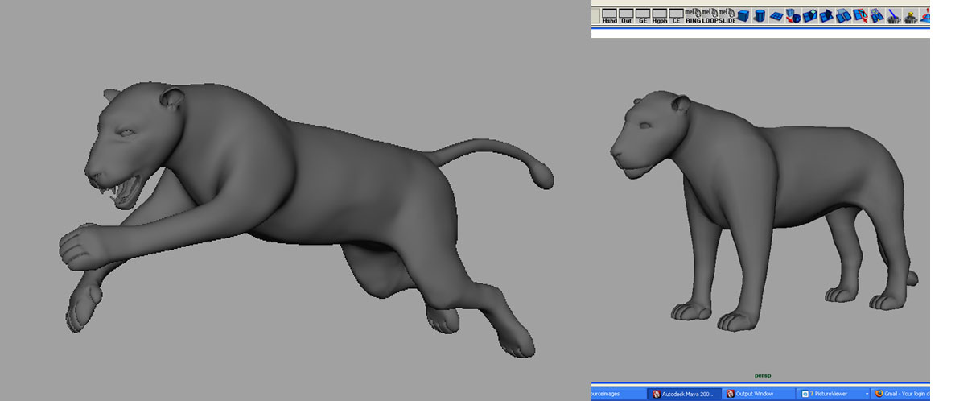Switch to Autodesk Maya taskbar button
The height and width of the screenshot is (401, 980).
(684, 394)
